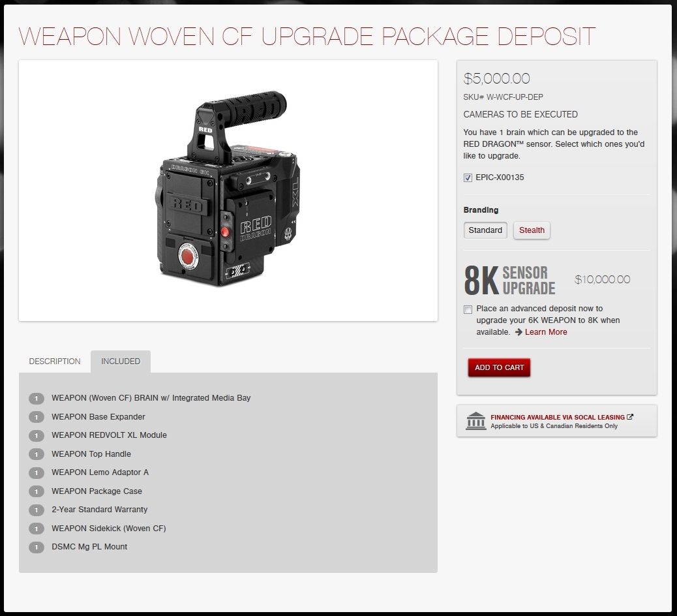The image size is (677, 616).
Task: Open the INCLUDED tab
Action: pyautogui.click(x=121, y=361)
